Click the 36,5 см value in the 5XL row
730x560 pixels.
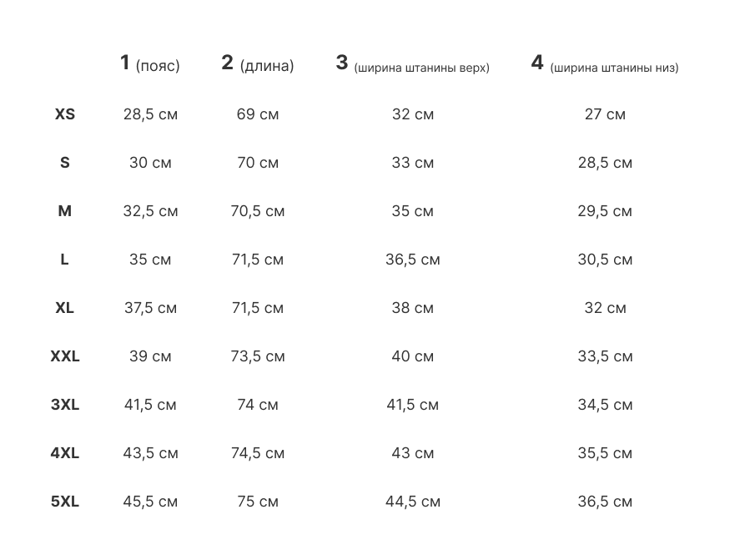coord(605,502)
